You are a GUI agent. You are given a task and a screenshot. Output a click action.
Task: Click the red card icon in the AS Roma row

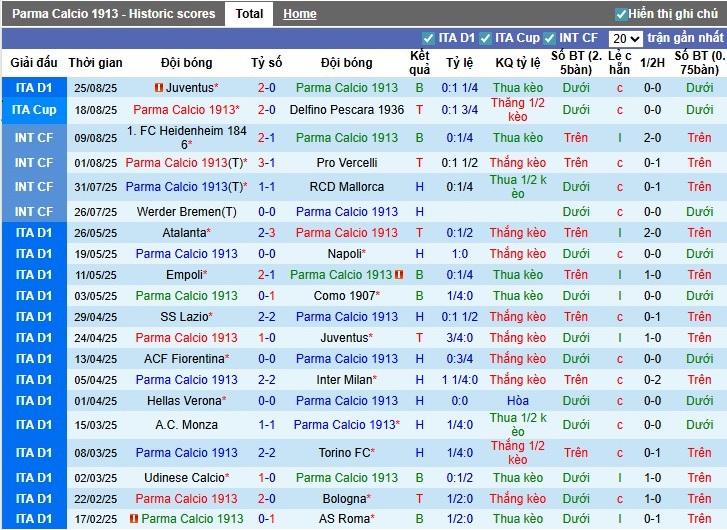pos(134,518)
